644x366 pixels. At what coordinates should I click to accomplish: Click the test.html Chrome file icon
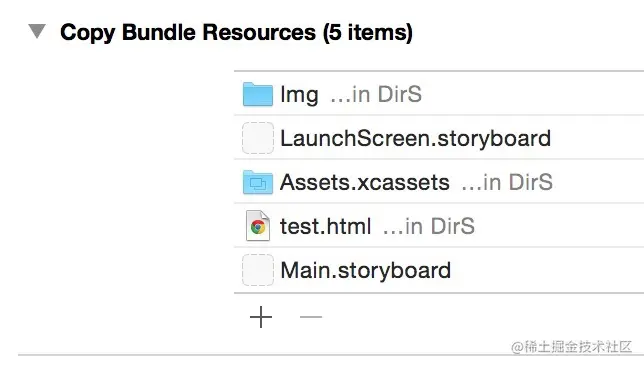pyautogui.click(x=258, y=226)
